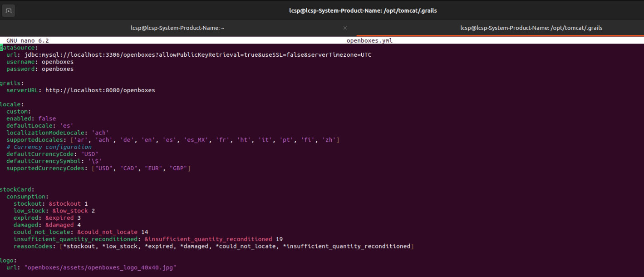Click the Currency configuration comment
Screen dimensions: 644x277
tap(49, 147)
